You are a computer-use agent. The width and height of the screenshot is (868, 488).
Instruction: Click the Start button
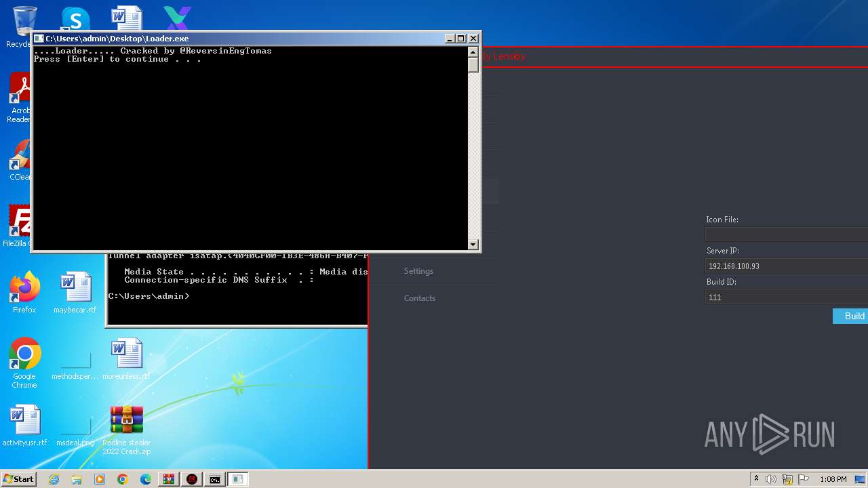point(19,479)
